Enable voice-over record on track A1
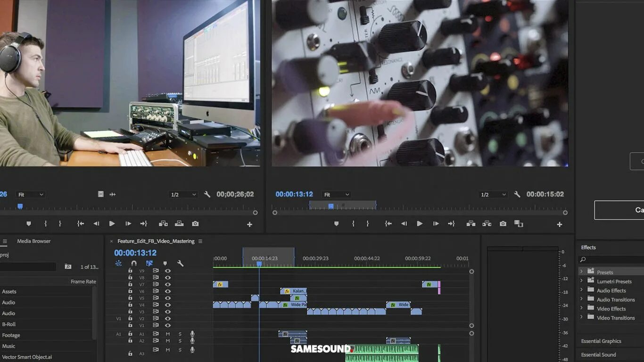The image size is (644, 362). [192, 334]
